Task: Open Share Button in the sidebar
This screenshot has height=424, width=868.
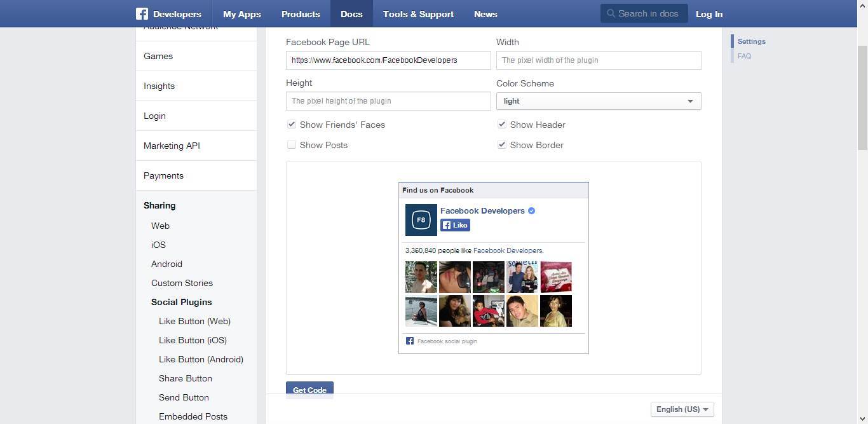Action: [x=186, y=378]
